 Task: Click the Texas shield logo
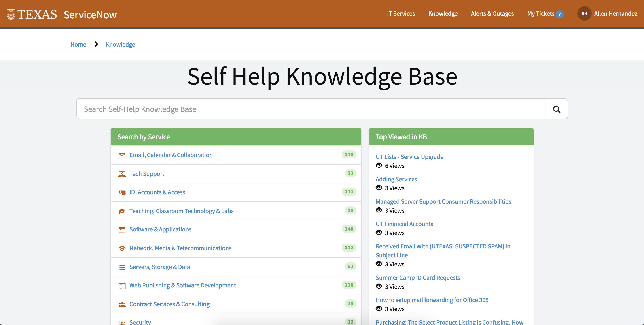click(x=11, y=15)
